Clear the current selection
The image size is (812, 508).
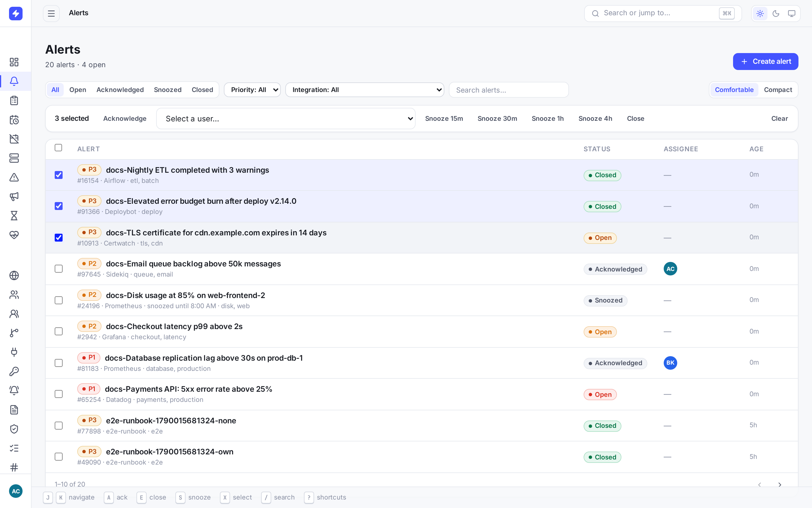780,119
